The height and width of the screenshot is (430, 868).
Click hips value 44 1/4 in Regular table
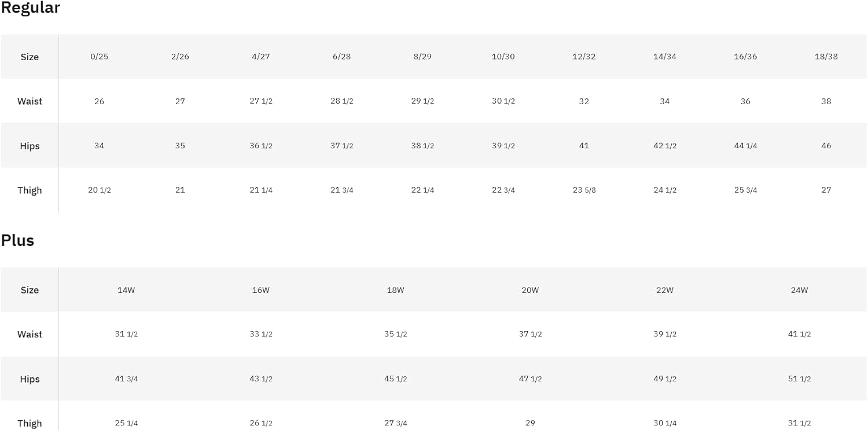click(x=745, y=146)
